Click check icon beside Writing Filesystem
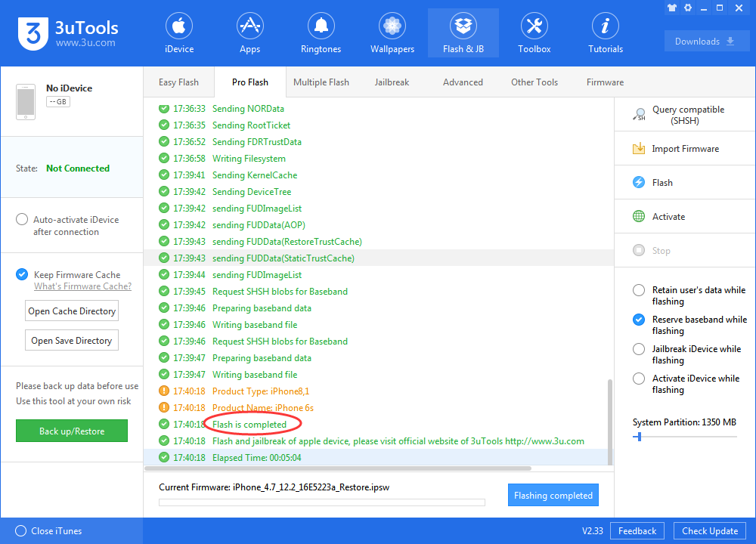 tap(164, 158)
